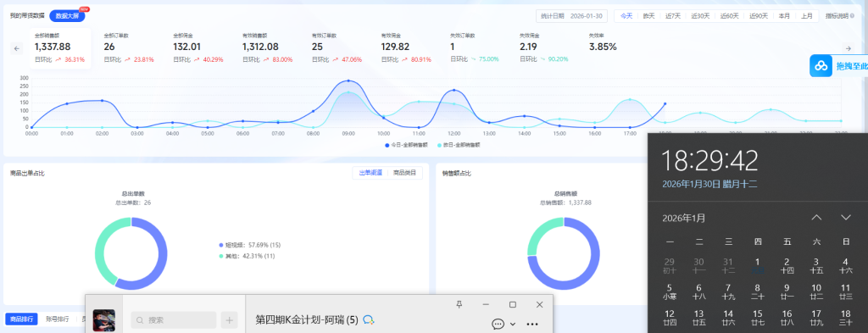Select January 5 小寒 in the calendar

pyautogui.click(x=670, y=291)
